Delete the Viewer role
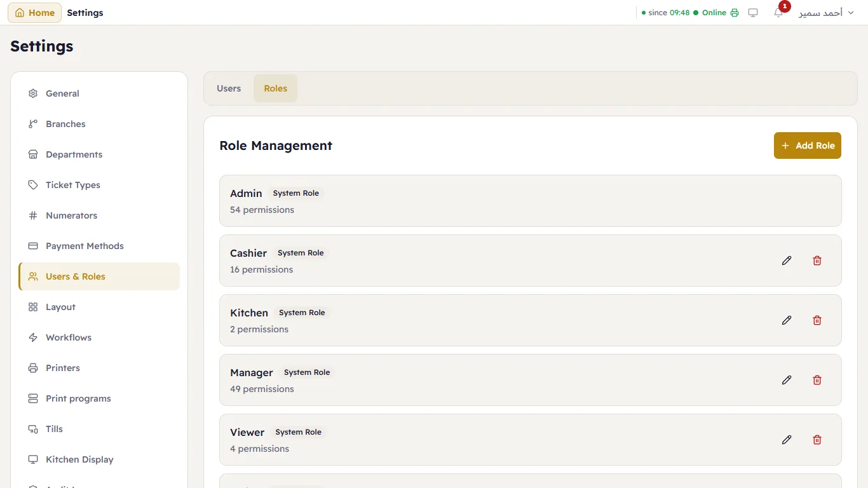The image size is (868, 488). pyautogui.click(x=817, y=440)
